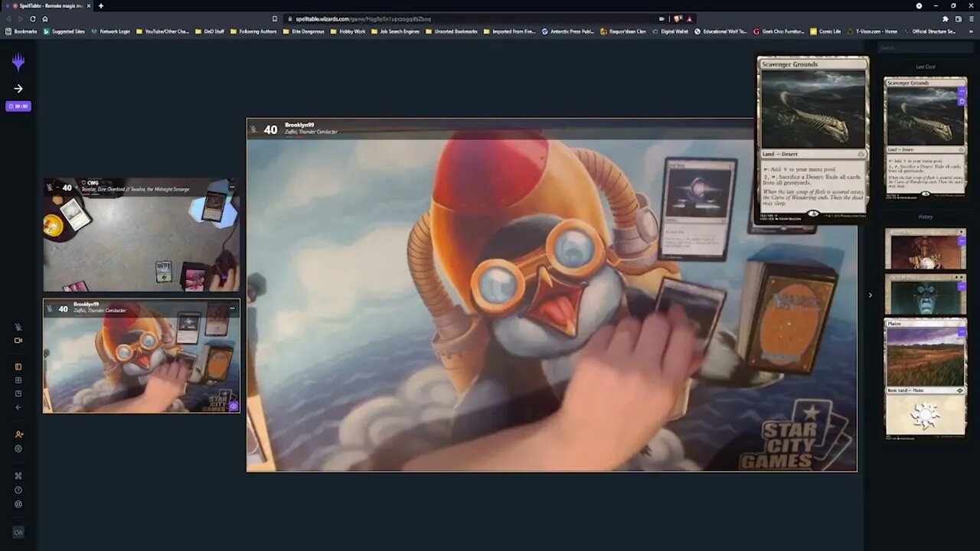Open the Suggested Sites bookmark
Screen dimensions: 980x551
click(x=64, y=31)
